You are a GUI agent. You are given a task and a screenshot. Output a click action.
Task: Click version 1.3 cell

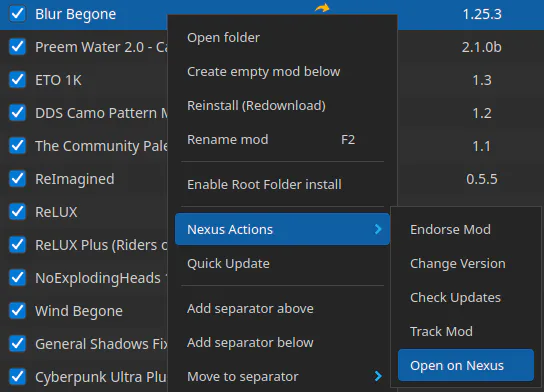click(x=482, y=80)
